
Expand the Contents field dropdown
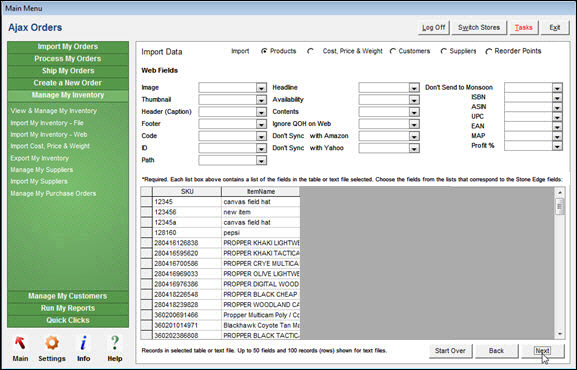pos(414,112)
